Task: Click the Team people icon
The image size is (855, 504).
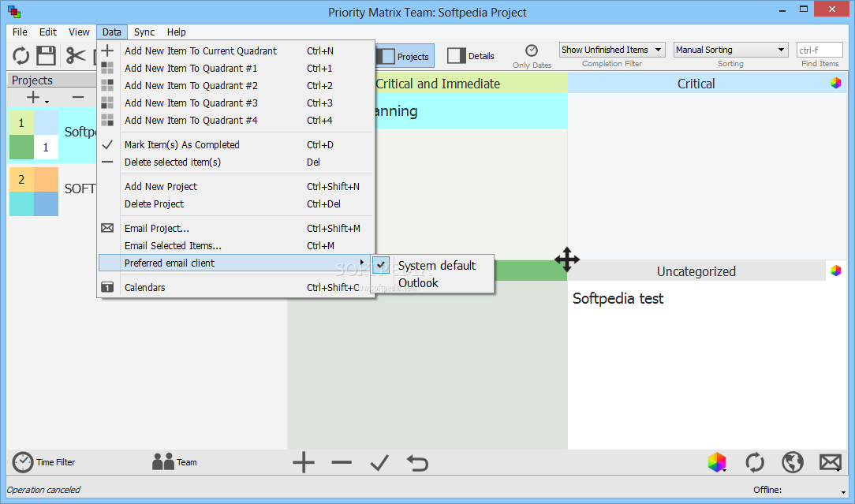Action: 162,462
